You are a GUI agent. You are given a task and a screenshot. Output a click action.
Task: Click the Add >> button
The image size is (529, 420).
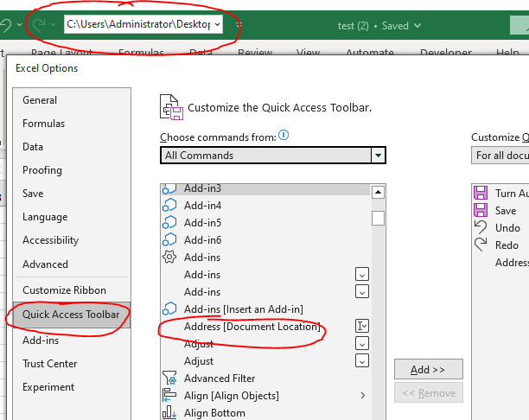[x=428, y=369]
